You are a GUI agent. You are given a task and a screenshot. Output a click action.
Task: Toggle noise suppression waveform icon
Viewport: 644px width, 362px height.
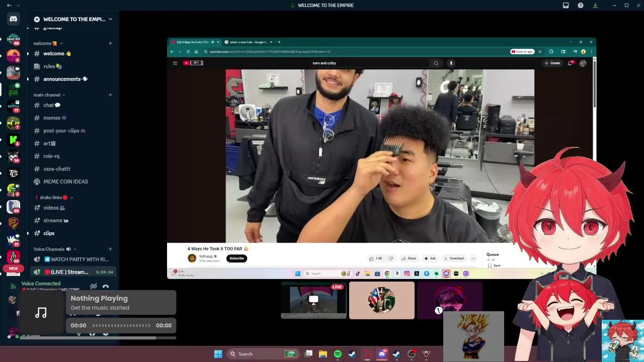pos(94,287)
